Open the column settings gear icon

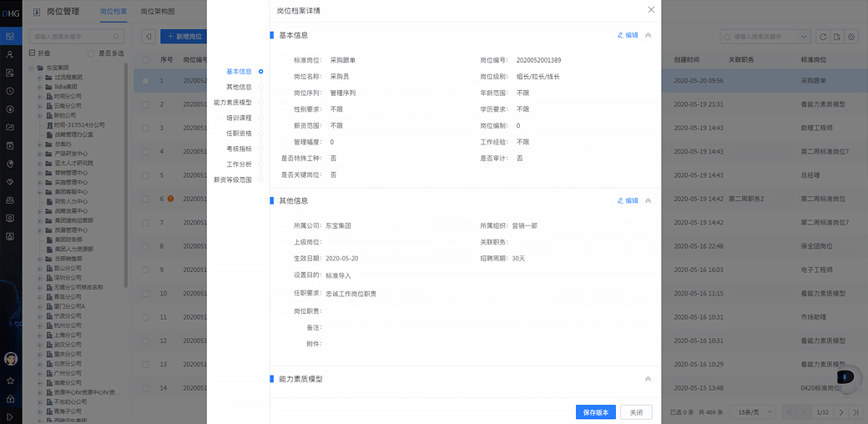click(851, 37)
